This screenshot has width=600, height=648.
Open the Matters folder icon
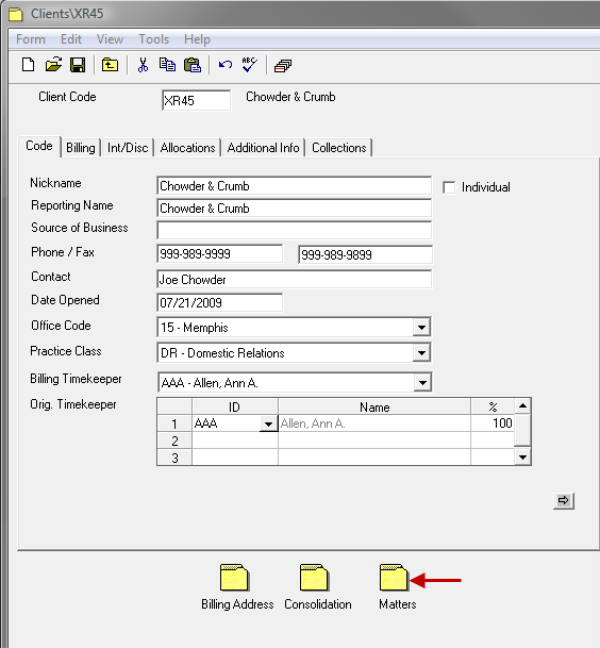tap(396, 578)
